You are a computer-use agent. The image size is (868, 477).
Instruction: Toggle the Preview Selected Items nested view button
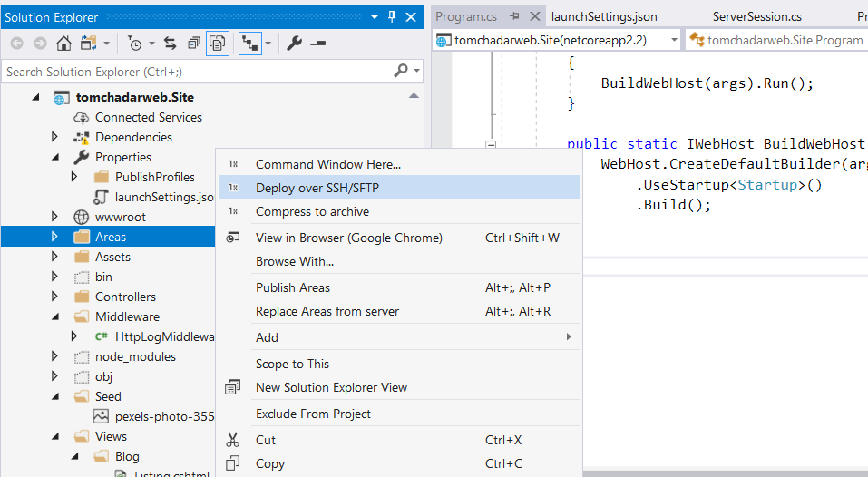point(250,44)
